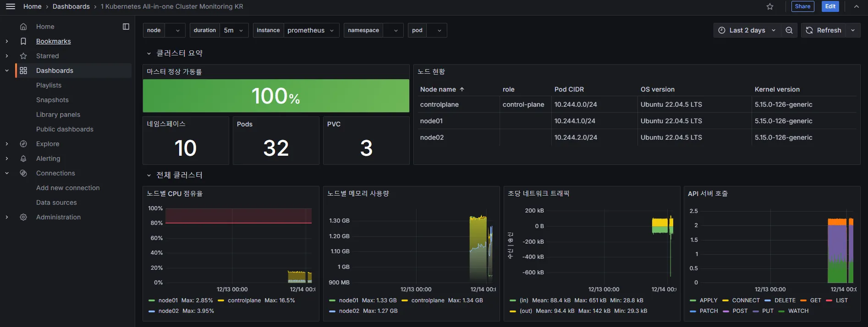Toggle WATCH series in API legend
868x327 pixels.
[798, 311]
